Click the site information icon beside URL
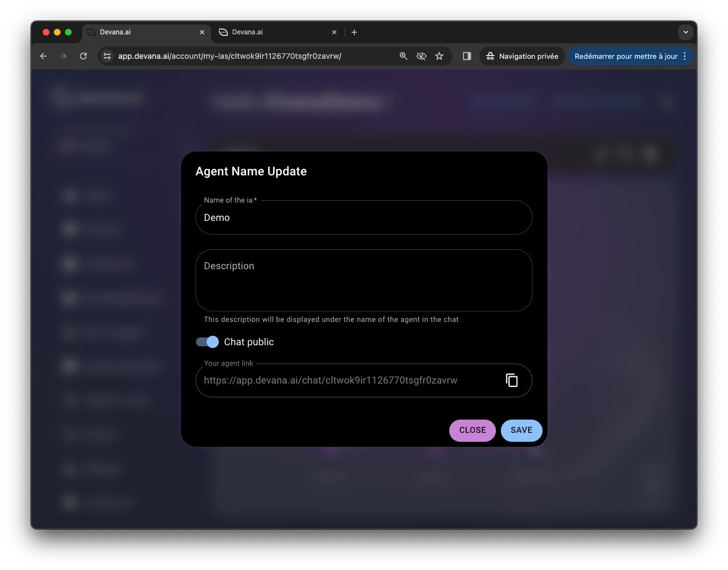Image resolution: width=728 pixels, height=570 pixels. pos(108,56)
